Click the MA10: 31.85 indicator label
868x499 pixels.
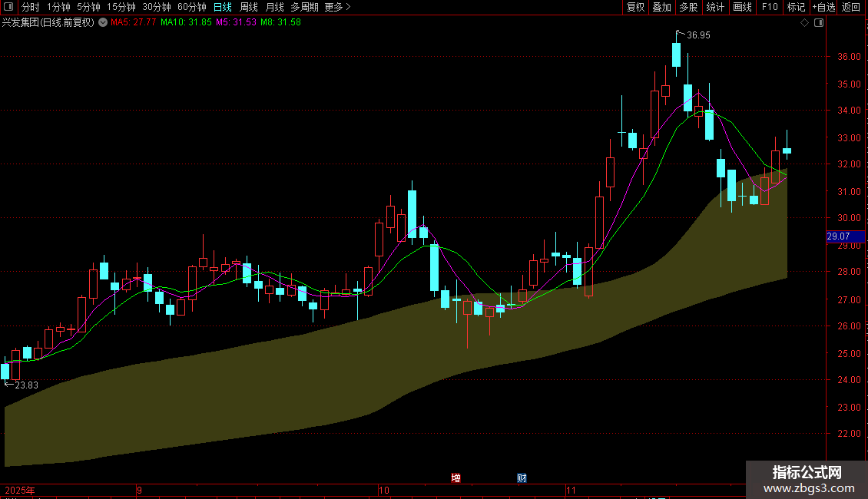point(186,23)
